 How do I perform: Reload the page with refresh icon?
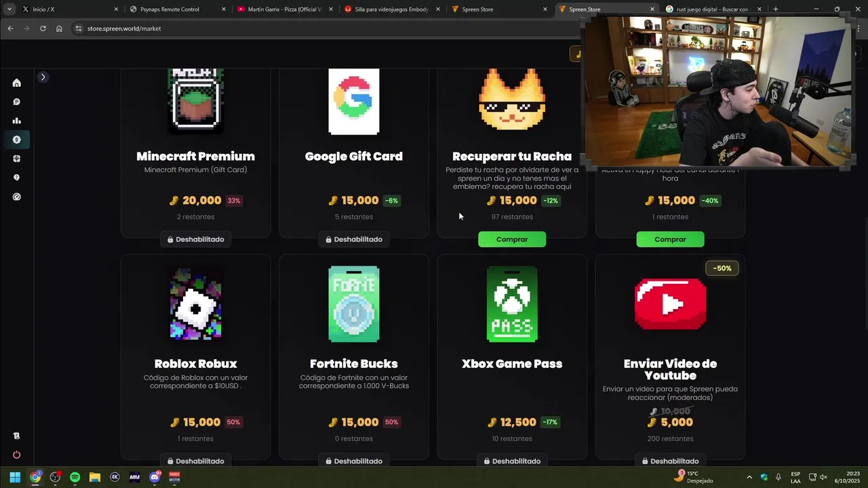[43, 28]
